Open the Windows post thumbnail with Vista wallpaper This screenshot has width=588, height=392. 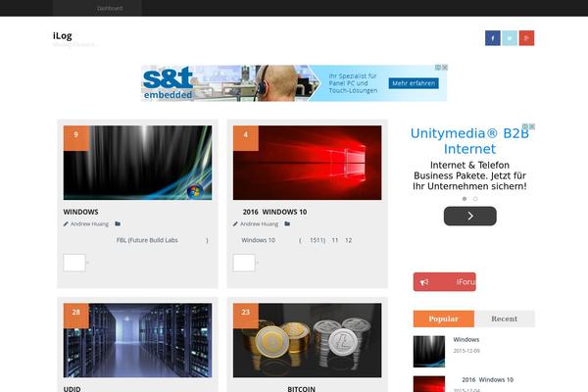[137, 163]
